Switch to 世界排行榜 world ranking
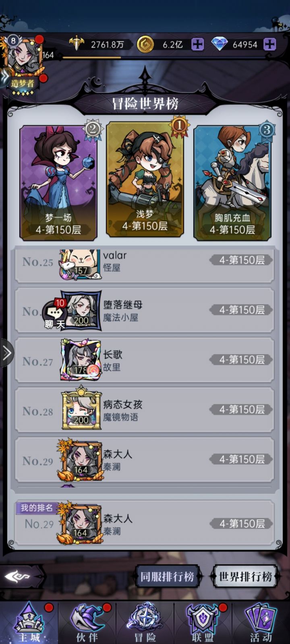This screenshot has width=290, height=644. point(245,576)
